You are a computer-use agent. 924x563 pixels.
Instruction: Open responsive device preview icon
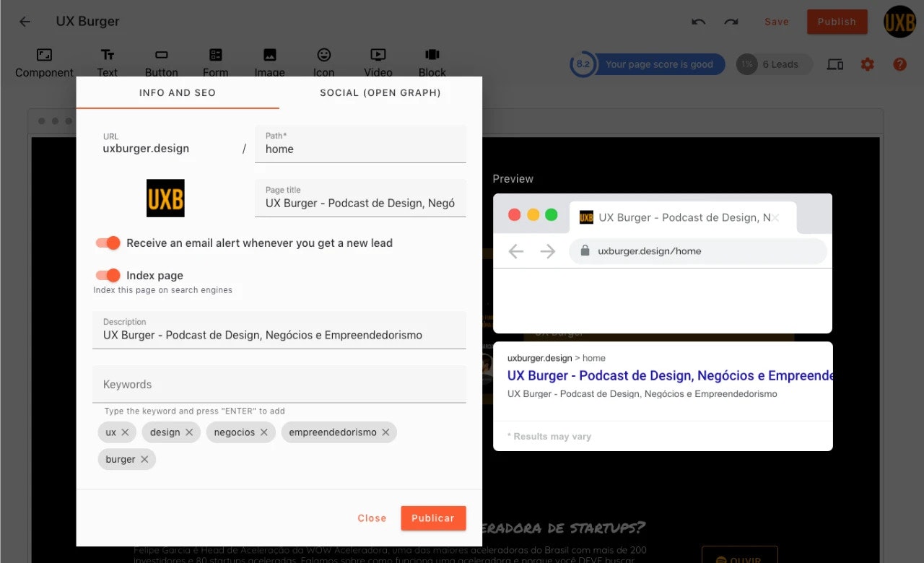pyautogui.click(x=835, y=64)
